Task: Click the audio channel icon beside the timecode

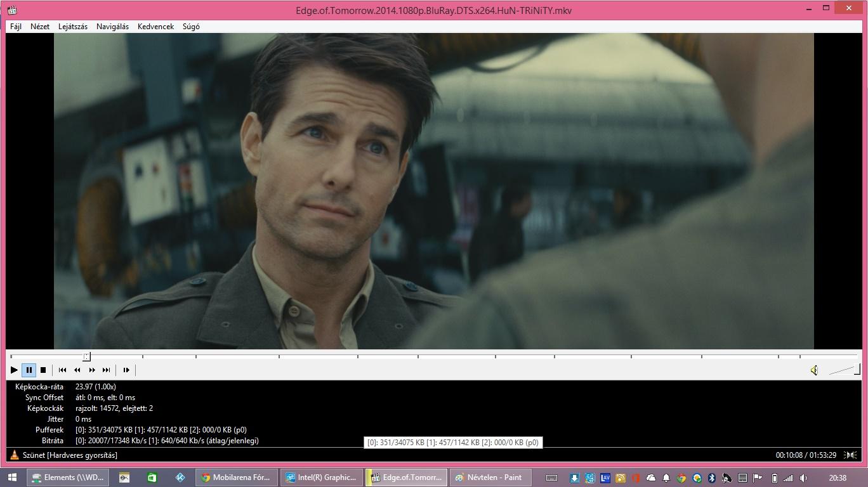Action: (x=850, y=455)
